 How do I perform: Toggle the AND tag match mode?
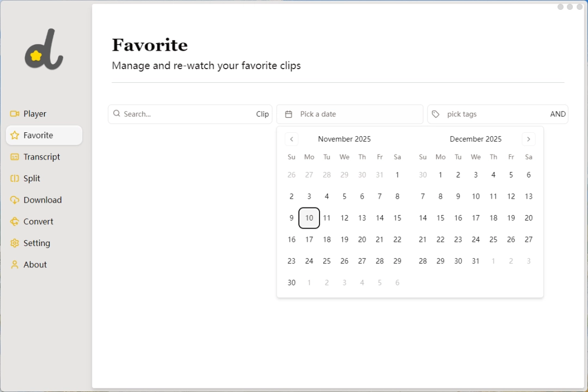pyautogui.click(x=558, y=114)
